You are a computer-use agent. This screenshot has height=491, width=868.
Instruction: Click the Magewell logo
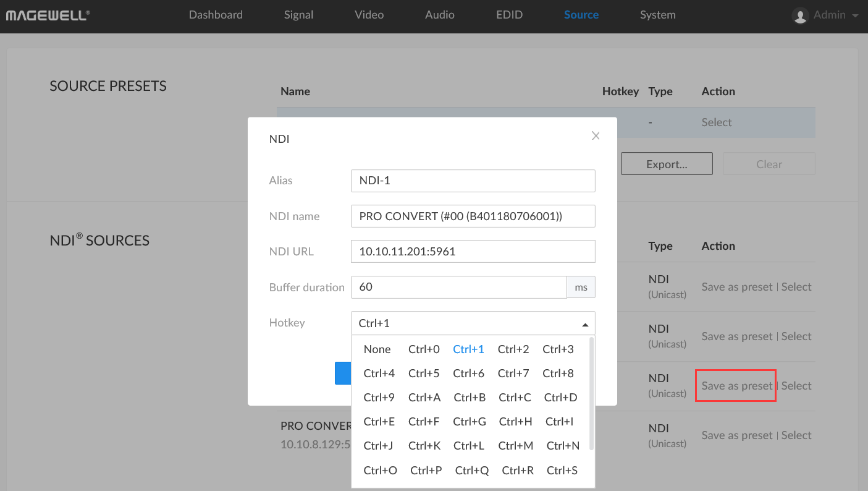coord(48,15)
